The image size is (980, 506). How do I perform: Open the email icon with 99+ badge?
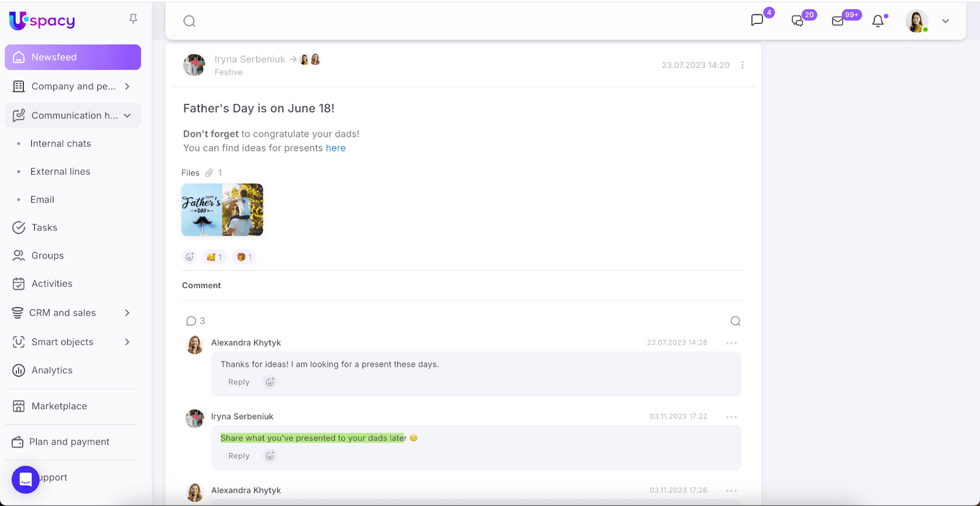tap(837, 21)
